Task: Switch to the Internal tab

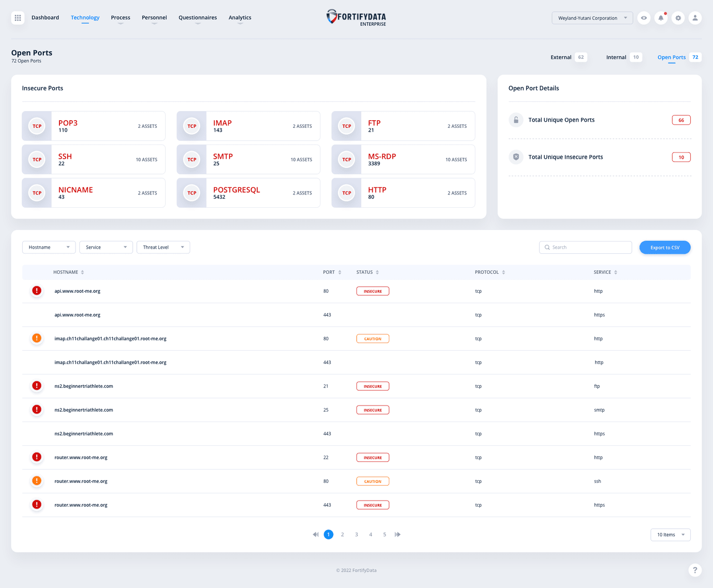Action: 616,57
